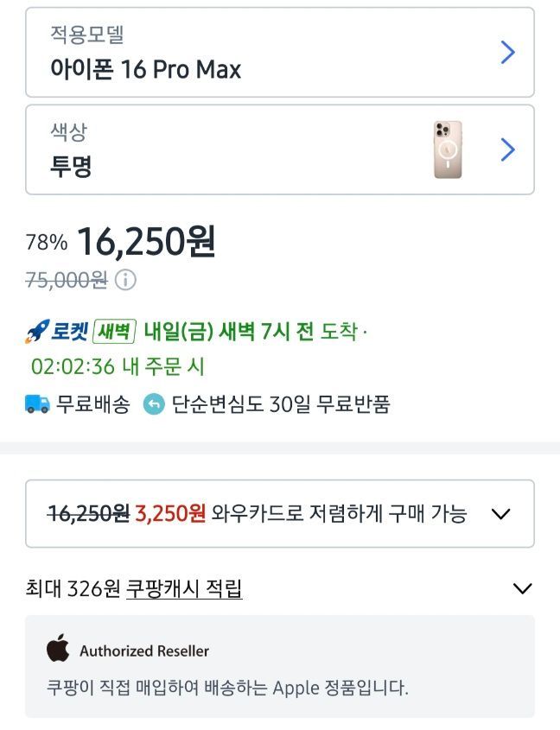Screen dimensions: 560x730
Task: Tap the teal return arrow icon
Action: 154,403
